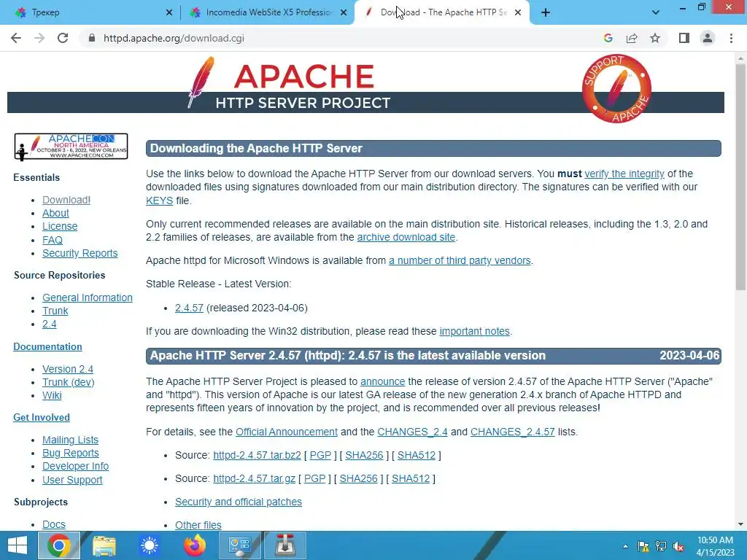The width and height of the screenshot is (747, 560).
Task: Open the important notes link
Action: pyautogui.click(x=474, y=332)
